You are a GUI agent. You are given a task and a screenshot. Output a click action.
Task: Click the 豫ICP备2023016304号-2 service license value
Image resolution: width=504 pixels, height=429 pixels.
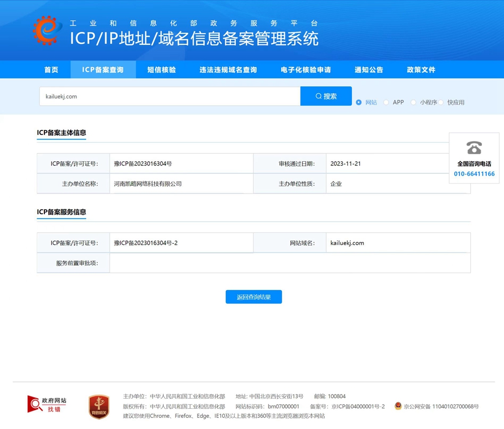point(146,243)
